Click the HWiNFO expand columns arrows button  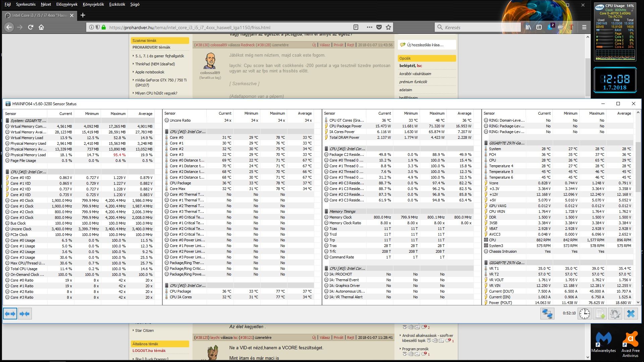(x=10, y=314)
